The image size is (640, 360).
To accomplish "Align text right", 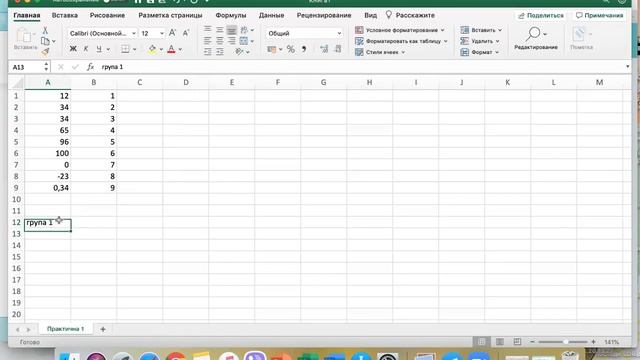I will [x=231, y=40].
